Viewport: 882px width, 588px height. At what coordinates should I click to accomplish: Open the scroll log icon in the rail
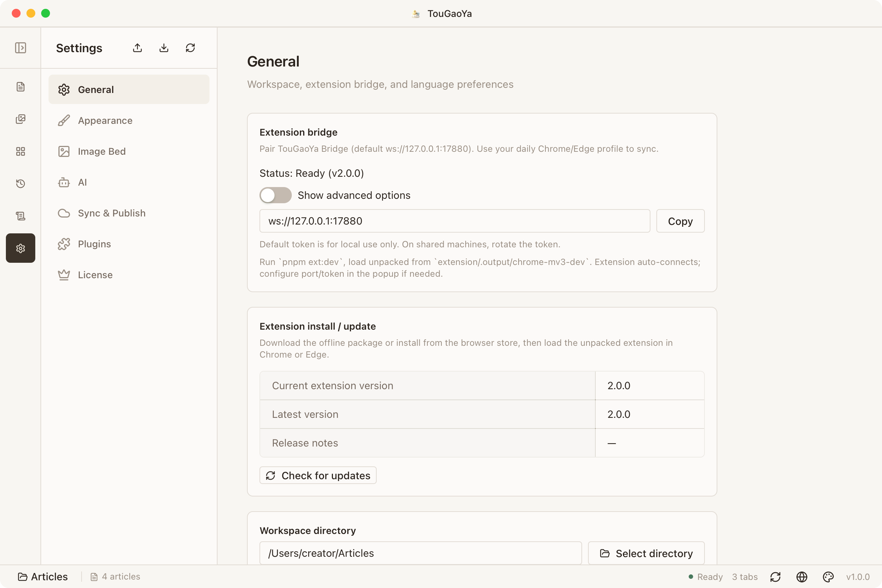[x=21, y=216]
